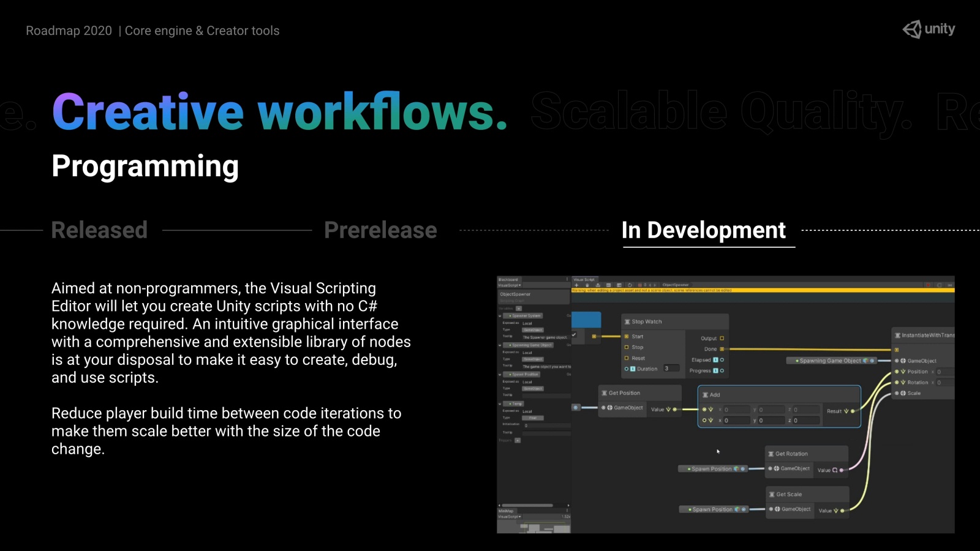Select the Spawner System variable pill
The height and width of the screenshot is (551, 980).
[524, 316]
